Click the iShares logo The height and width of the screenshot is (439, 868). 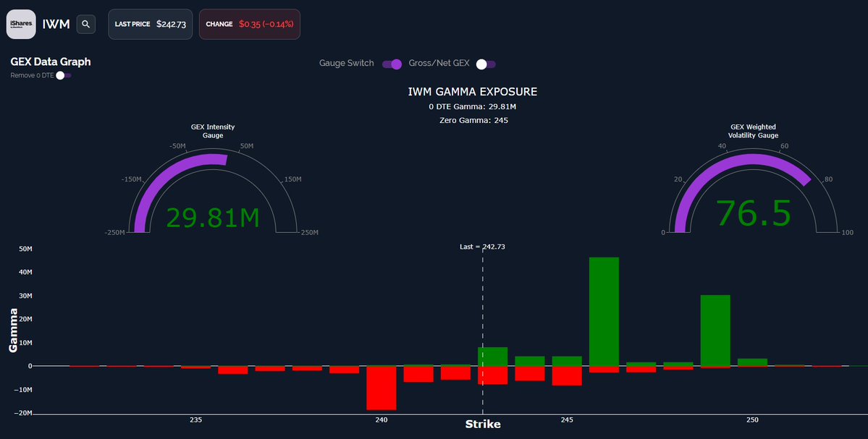pyautogui.click(x=20, y=23)
